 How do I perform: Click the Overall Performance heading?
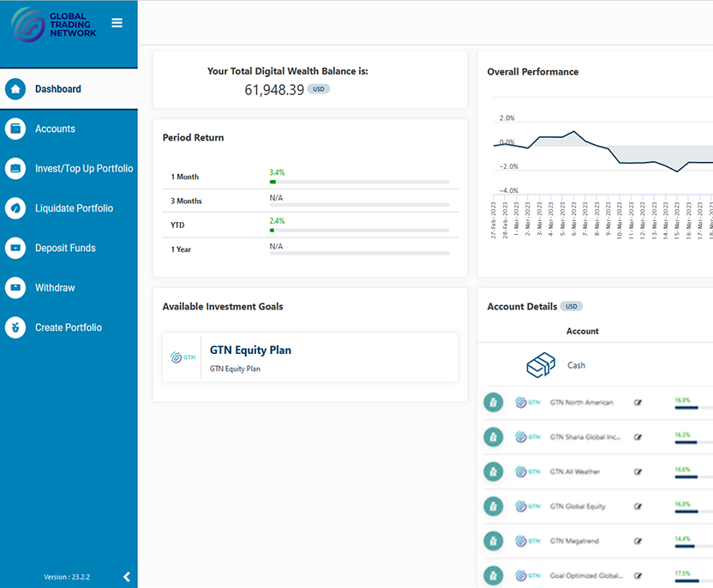click(533, 72)
